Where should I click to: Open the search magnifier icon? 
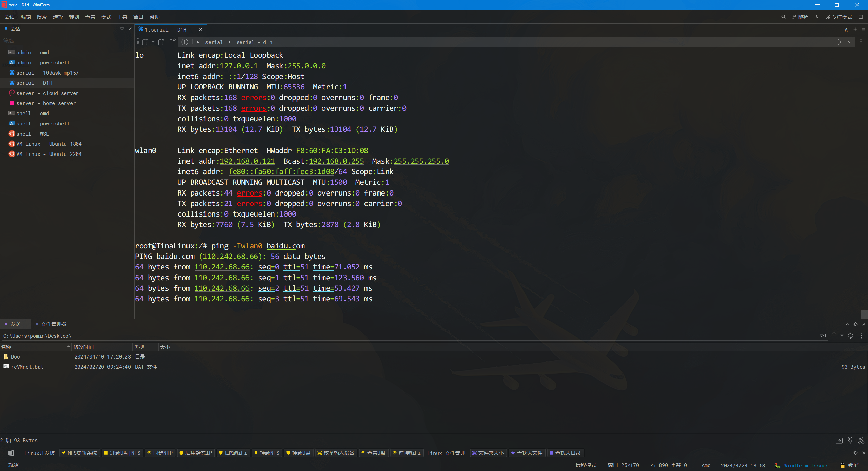783,17
